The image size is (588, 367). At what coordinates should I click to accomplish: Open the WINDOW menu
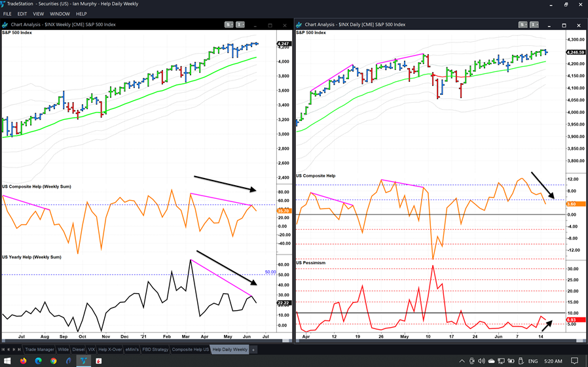click(60, 14)
